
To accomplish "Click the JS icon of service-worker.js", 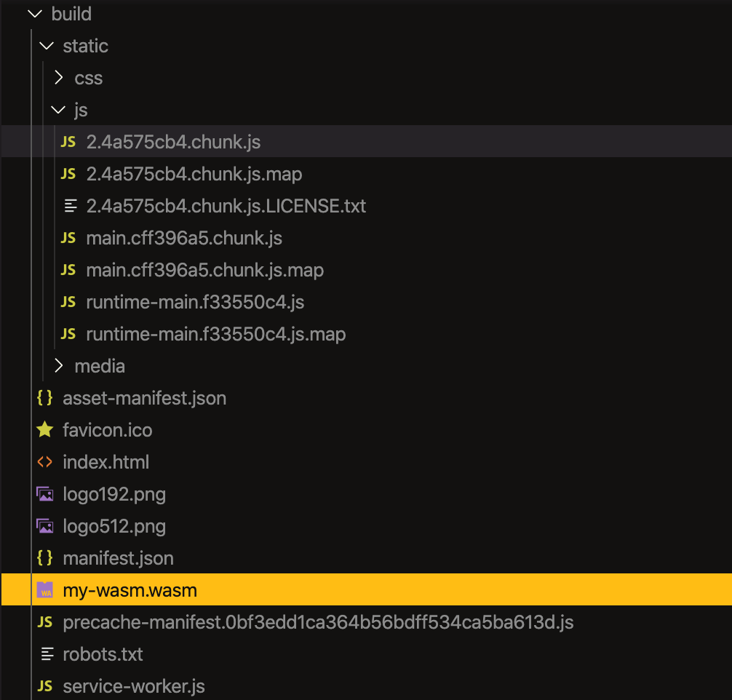I will pyautogui.click(x=45, y=685).
